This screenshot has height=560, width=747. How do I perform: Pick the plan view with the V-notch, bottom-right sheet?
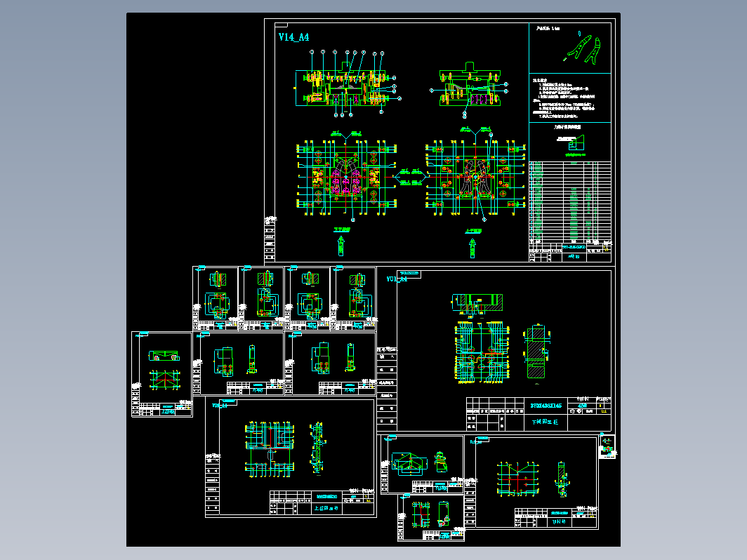coord(518,479)
